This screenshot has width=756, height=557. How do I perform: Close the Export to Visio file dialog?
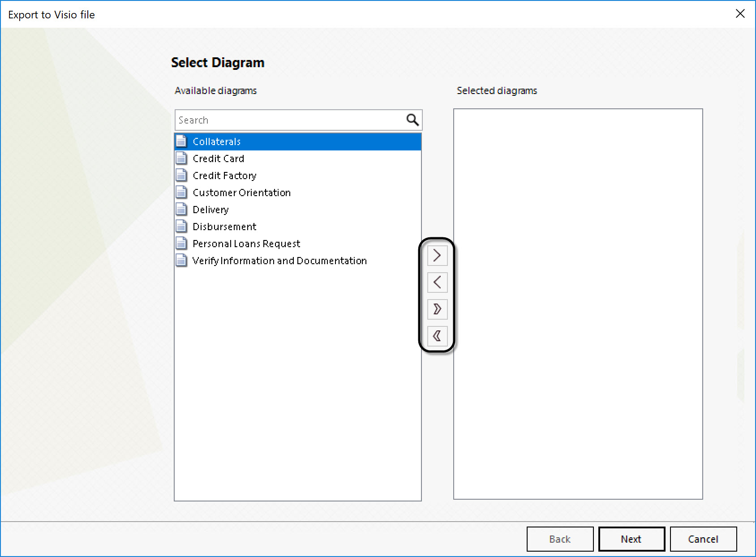pos(740,14)
